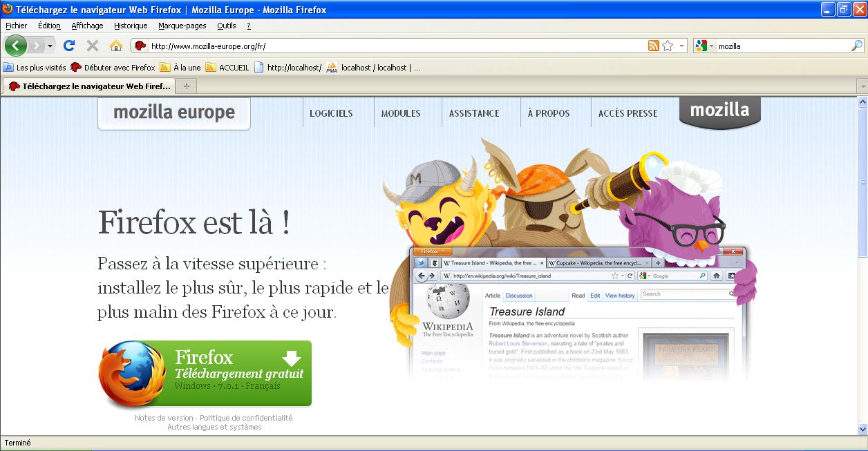Open the À PROPOS navigation item
The width and height of the screenshot is (868, 451).
pyautogui.click(x=549, y=113)
